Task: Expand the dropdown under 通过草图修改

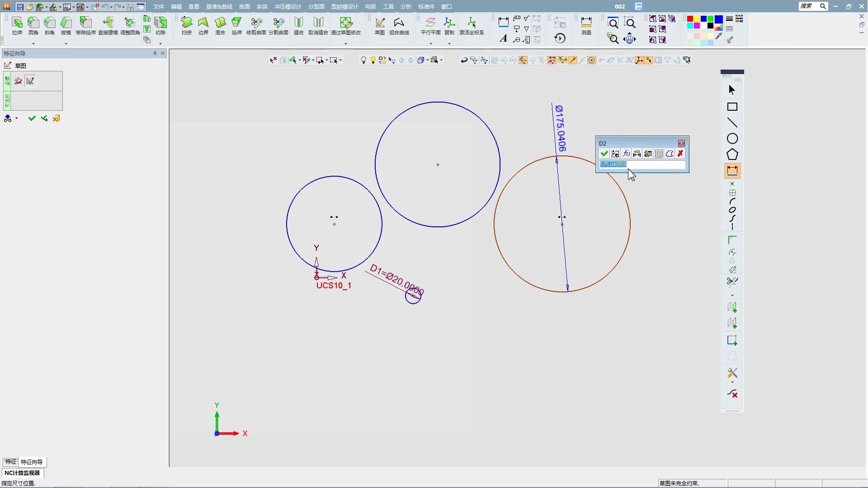Action: (346, 44)
